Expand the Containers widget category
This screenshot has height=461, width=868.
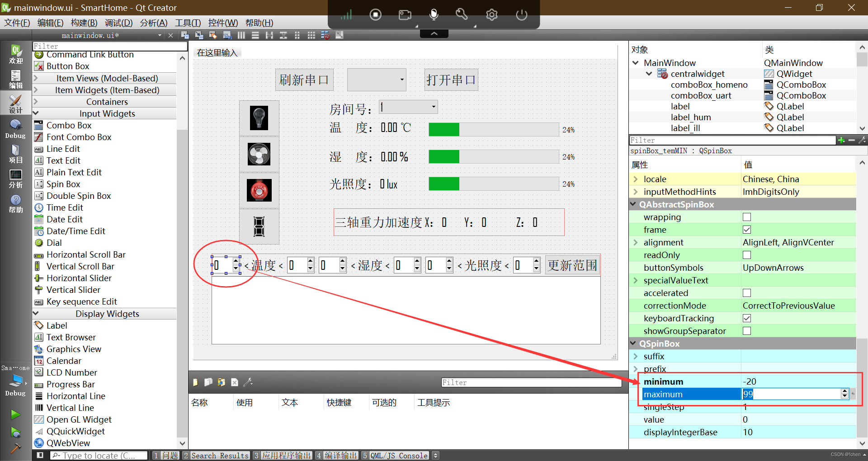click(36, 102)
